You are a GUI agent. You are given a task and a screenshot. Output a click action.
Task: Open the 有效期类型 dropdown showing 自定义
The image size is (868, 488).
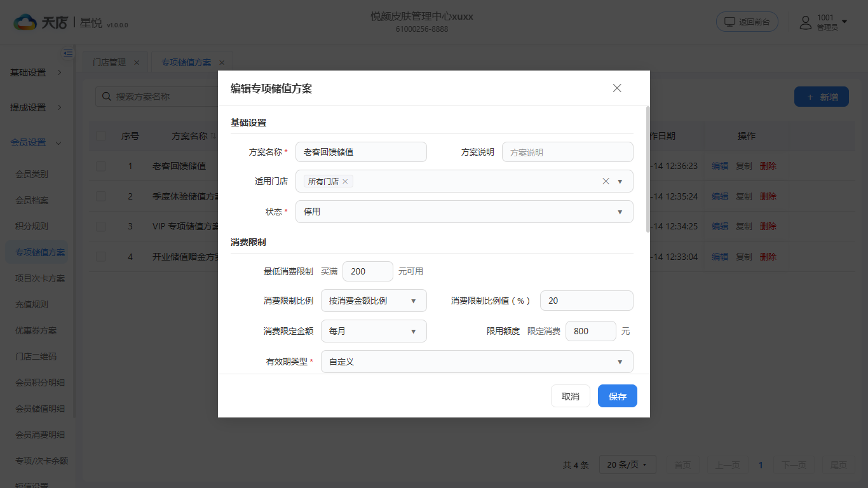[477, 362]
